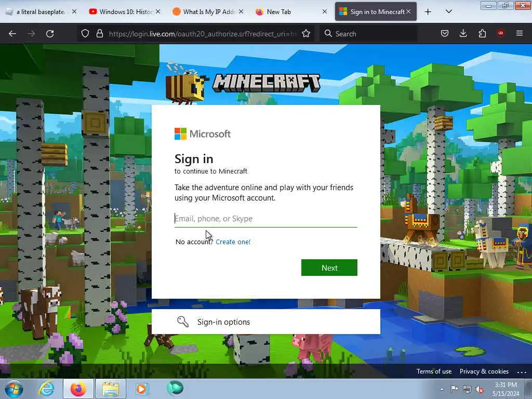The image size is (532, 399).
Task: Open the Pocket save icon
Action: coord(445,33)
